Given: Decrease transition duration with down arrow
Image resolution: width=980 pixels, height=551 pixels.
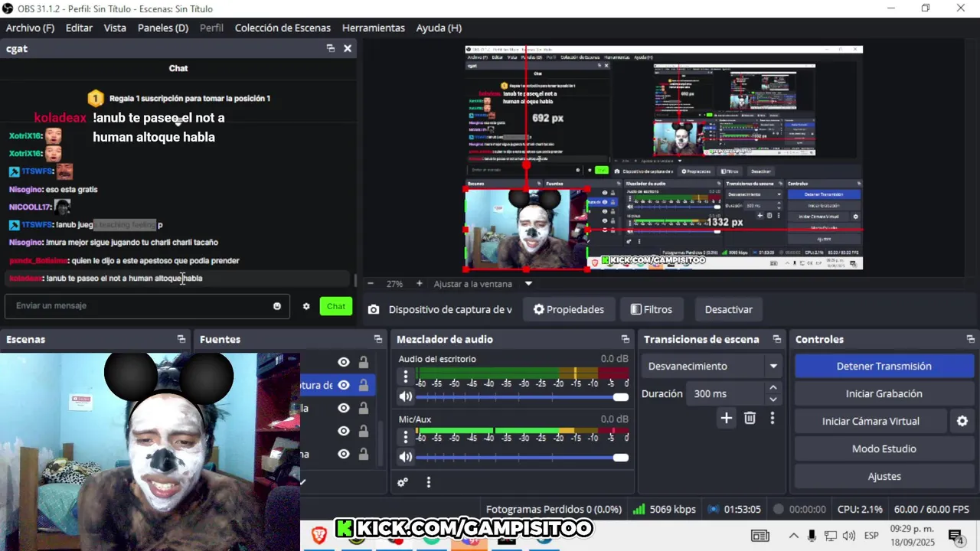Looking at the screenshot, I should tap(773, 399).
